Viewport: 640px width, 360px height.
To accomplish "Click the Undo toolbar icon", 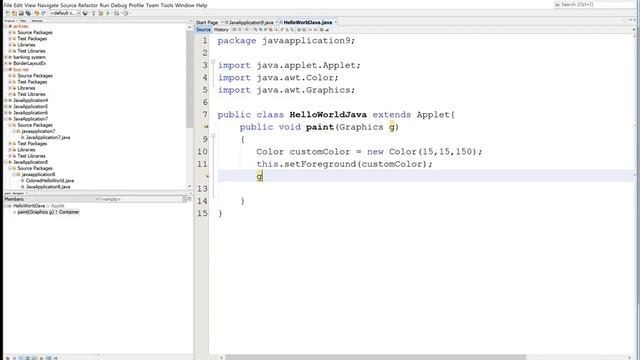I will [x=37, y=13].
